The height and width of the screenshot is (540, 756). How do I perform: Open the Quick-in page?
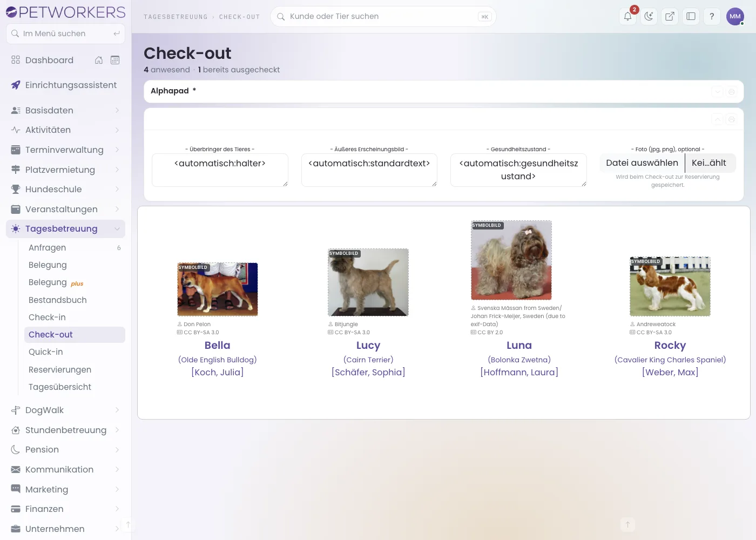click(75, 352)
